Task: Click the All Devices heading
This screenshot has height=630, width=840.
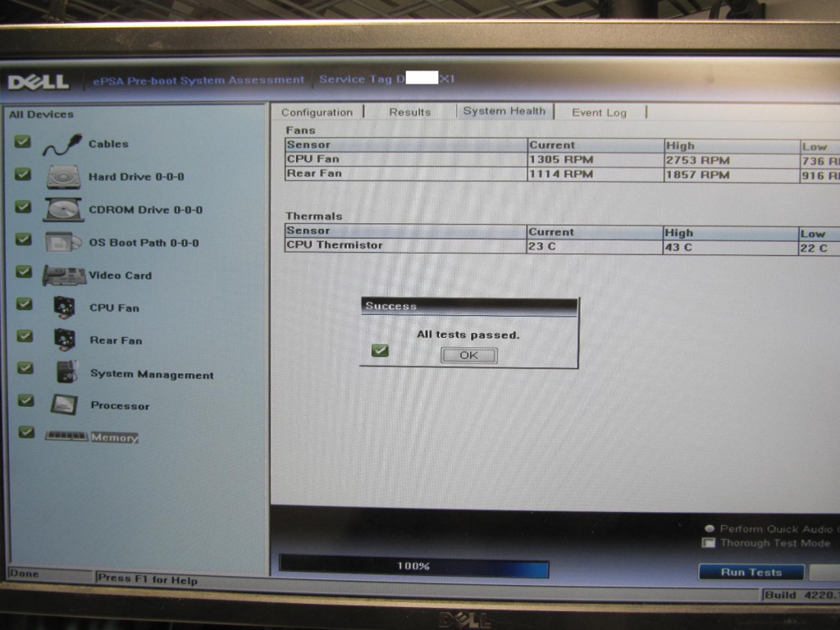Action: tap(41, 114)
